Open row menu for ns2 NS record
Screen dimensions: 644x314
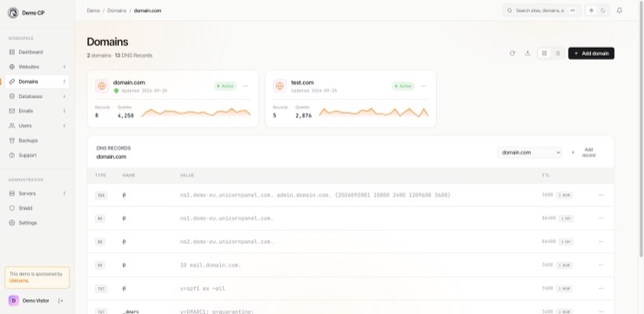click(x=600, y=242)
